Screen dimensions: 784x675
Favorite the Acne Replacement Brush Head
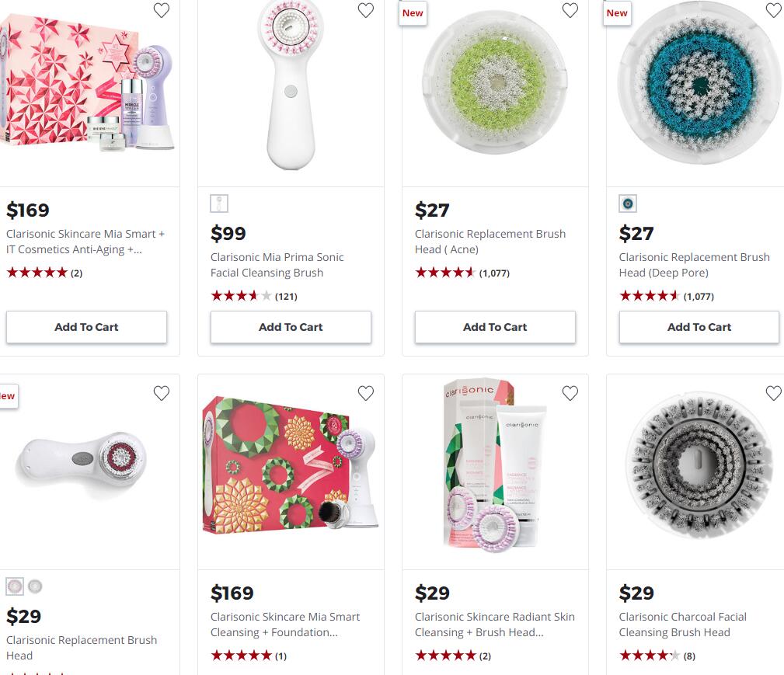point(570,11)
